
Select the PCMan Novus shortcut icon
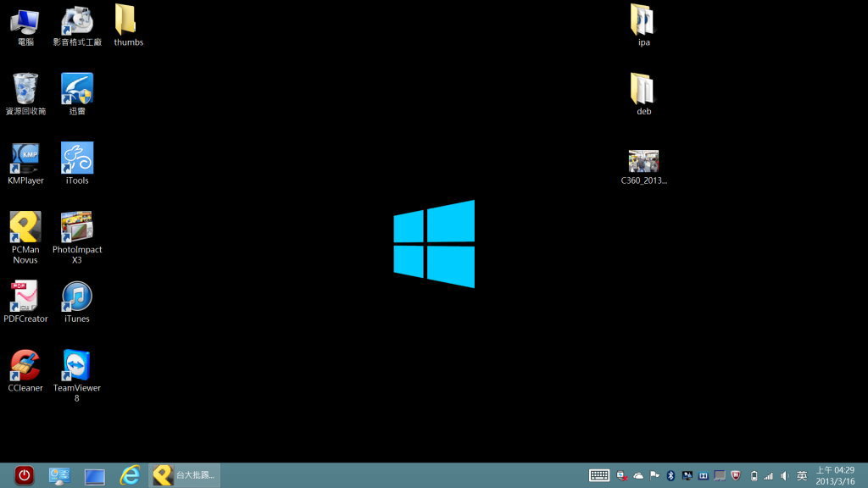click(25, 238)
